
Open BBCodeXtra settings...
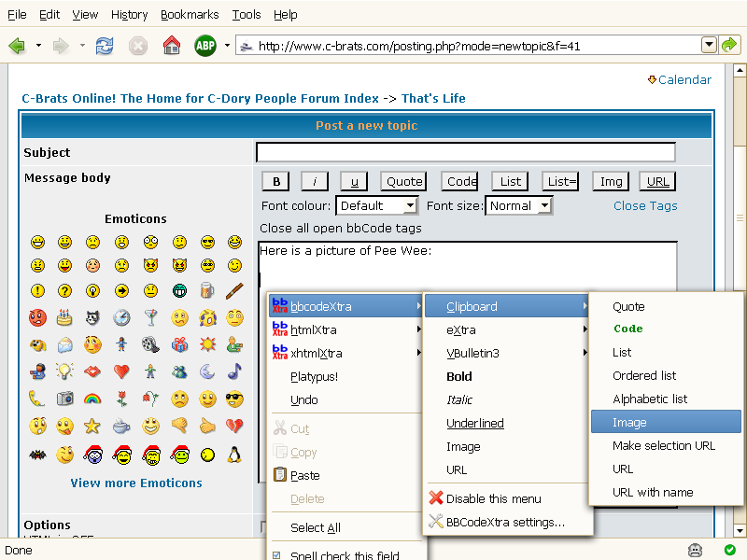coord(507,522)
